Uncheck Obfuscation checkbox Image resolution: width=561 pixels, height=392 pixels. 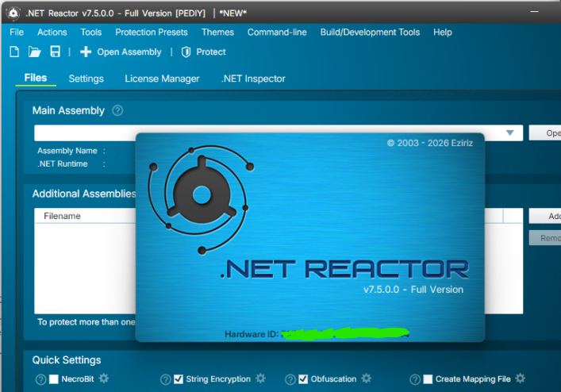click(x=303, y=379)
